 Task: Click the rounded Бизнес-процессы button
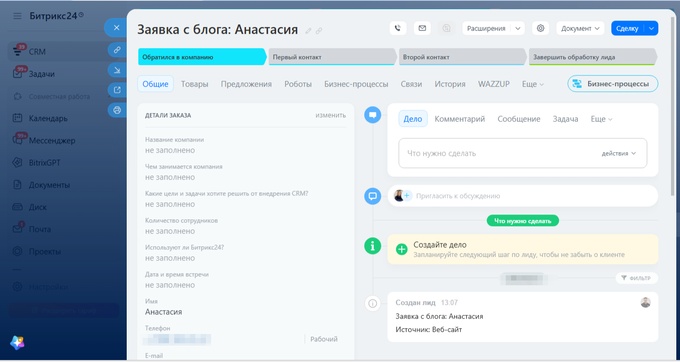[x=612, y=84]
